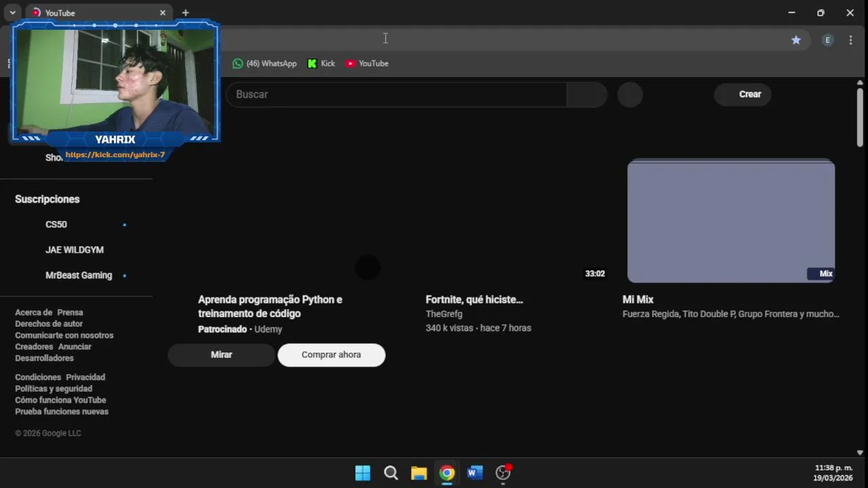Viewport: 868px width, 488px height.
Task: Open Privacidad footer link
Action: click(85, 378)
